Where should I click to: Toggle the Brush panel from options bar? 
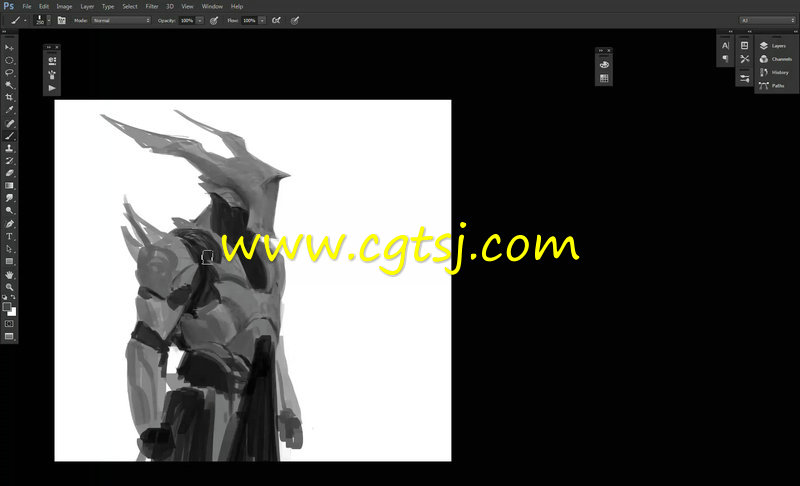click(x=61, y=20)
